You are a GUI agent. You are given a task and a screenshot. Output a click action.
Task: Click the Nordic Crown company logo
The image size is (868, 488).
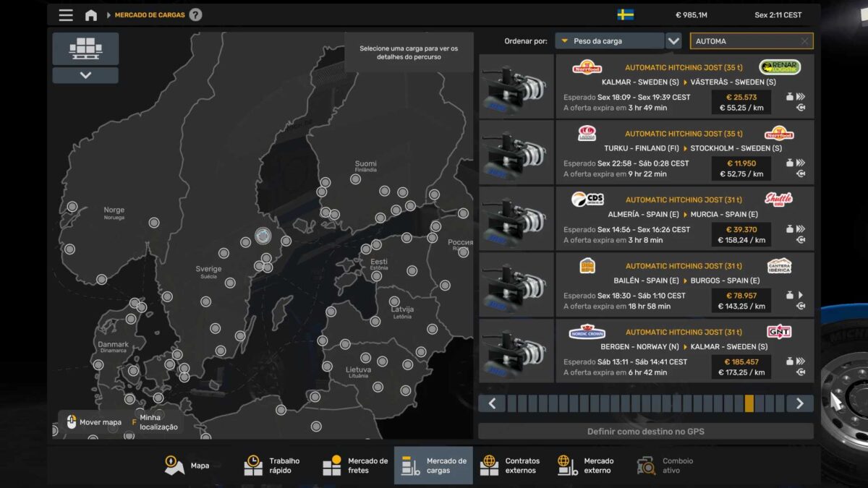tap(587, 332)
